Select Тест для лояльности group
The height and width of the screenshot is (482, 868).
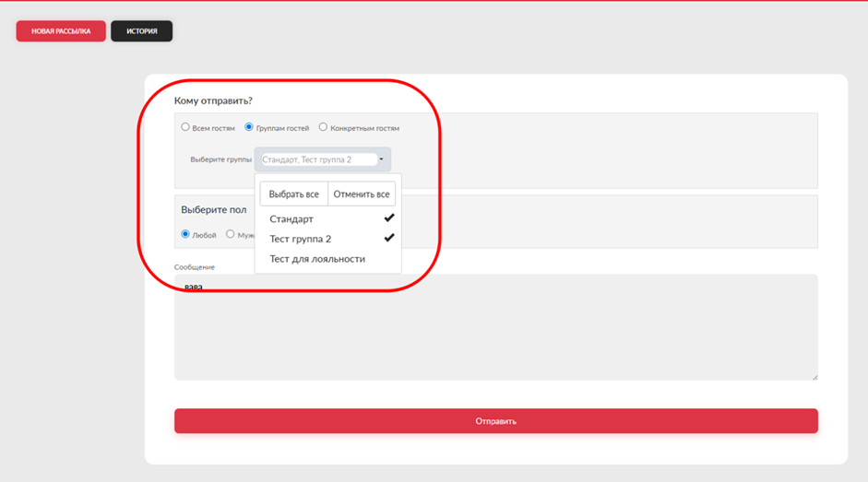tap(317, 259)
